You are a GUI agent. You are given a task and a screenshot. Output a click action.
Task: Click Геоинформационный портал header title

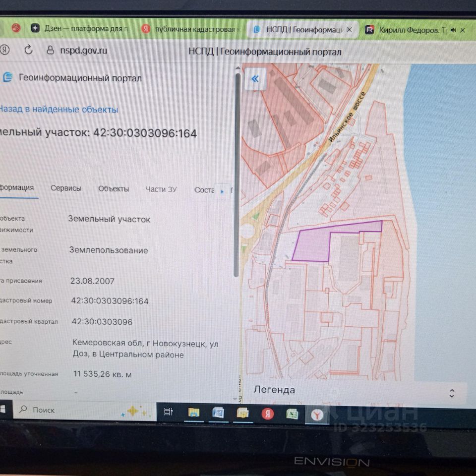(x=80, y=78)
